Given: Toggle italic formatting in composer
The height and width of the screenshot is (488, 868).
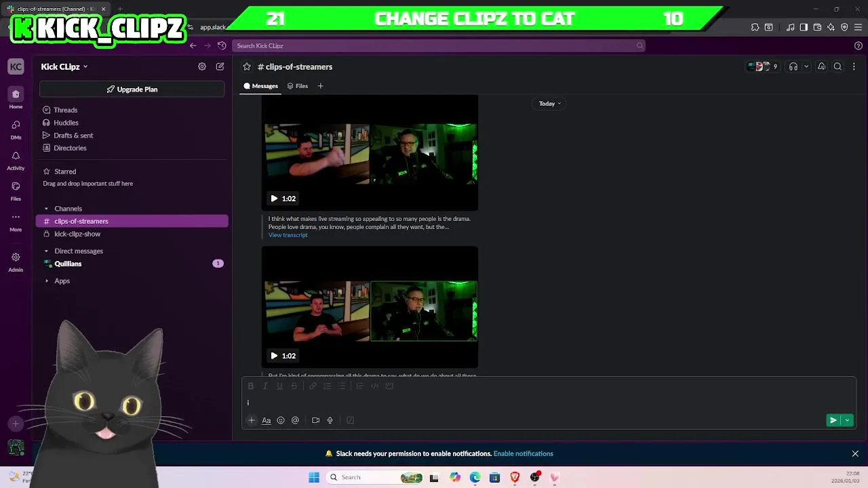Looking at the screenshot, I should coord(265,386).
